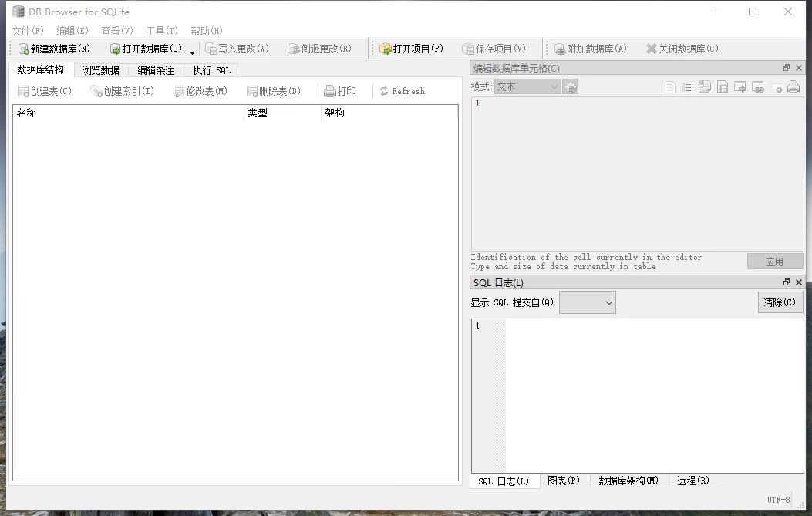The width and height of the screenshot is (812, 516).
Task: Switch to the 编辑杂注 tab
Action: [x=155, y=70]
